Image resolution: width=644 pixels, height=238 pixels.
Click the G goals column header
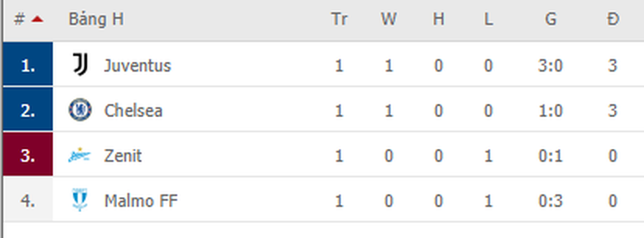550,20
